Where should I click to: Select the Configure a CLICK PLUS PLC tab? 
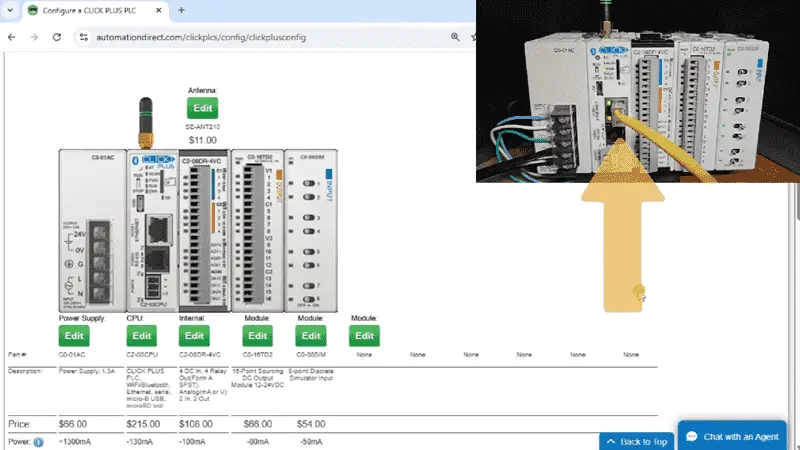(95, 10)
